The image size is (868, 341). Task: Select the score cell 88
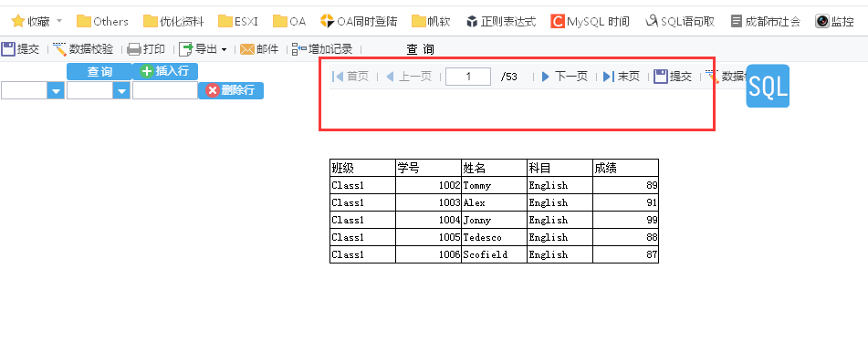coord(625,237)
